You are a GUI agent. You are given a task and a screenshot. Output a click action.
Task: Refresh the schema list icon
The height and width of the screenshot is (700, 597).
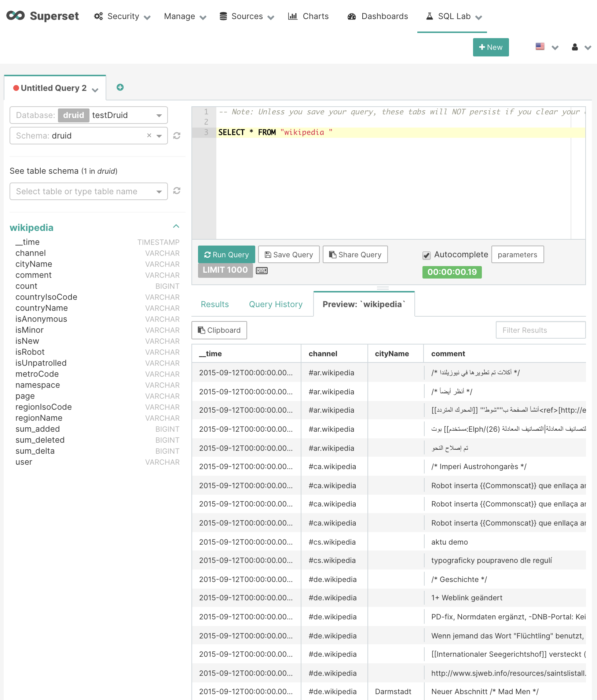coord(177,136)
